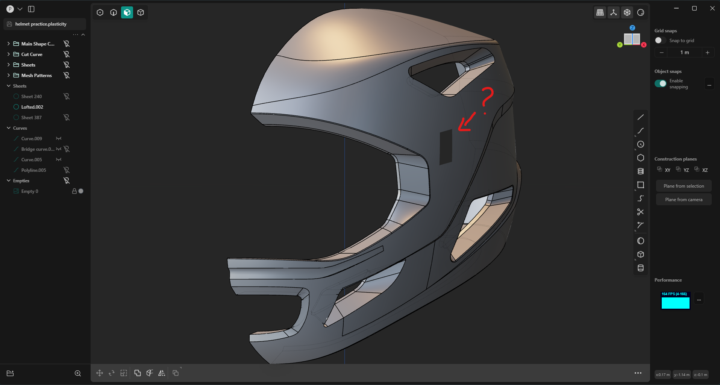Select Lofted.002 in the outliner

point(32,107)
